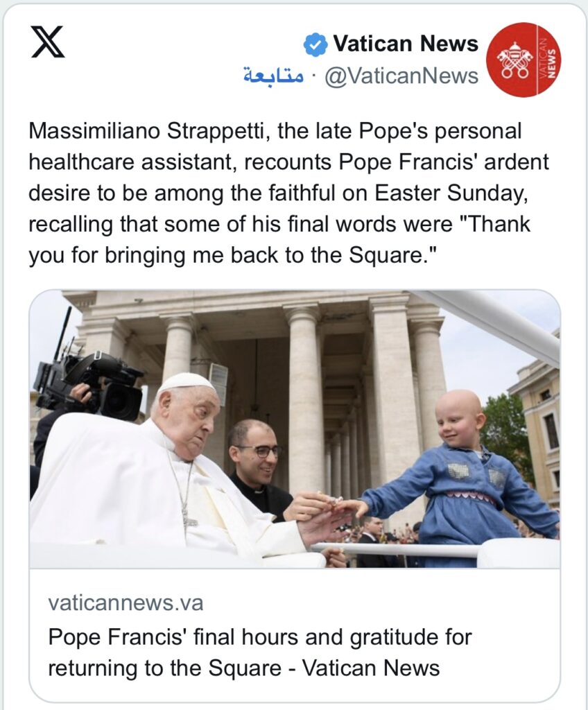Viewport: 588px width, 710px height.
Task: Click the X logo
Action: click(x=48, y=42)
